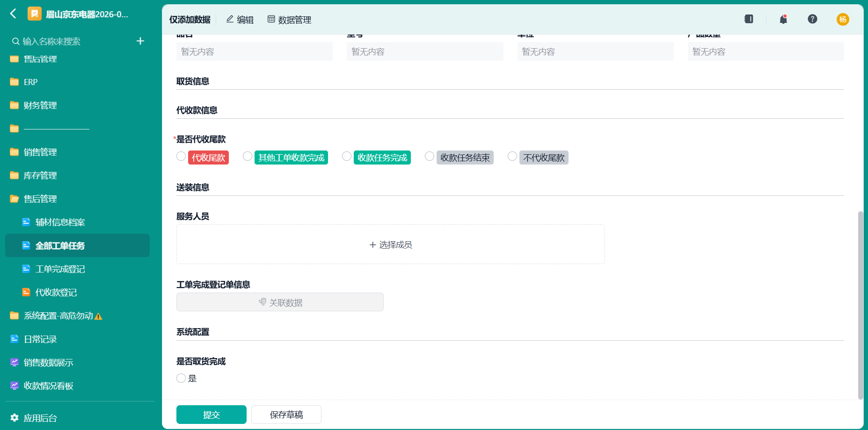The width and height of the screenshot is (868, 430).
Task: Click the 日常记录 form icon
Action: point(15,339)
